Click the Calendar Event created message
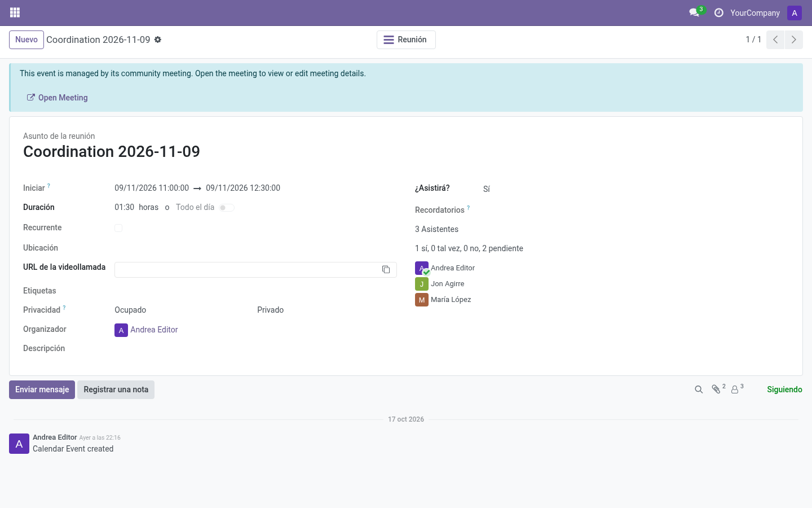Image resolution: width=812 pixels, height=508 pixels. pyautogui.click(x=73, y=449)
